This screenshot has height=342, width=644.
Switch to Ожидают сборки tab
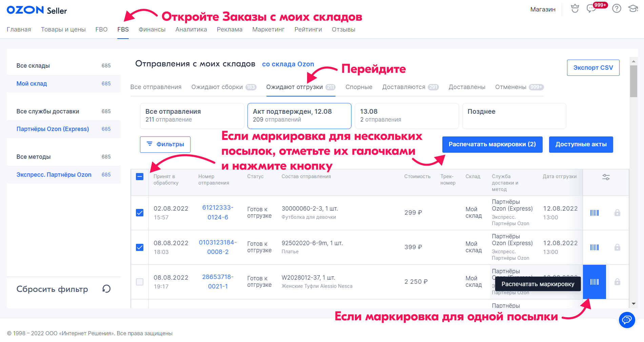pos(224,87)
